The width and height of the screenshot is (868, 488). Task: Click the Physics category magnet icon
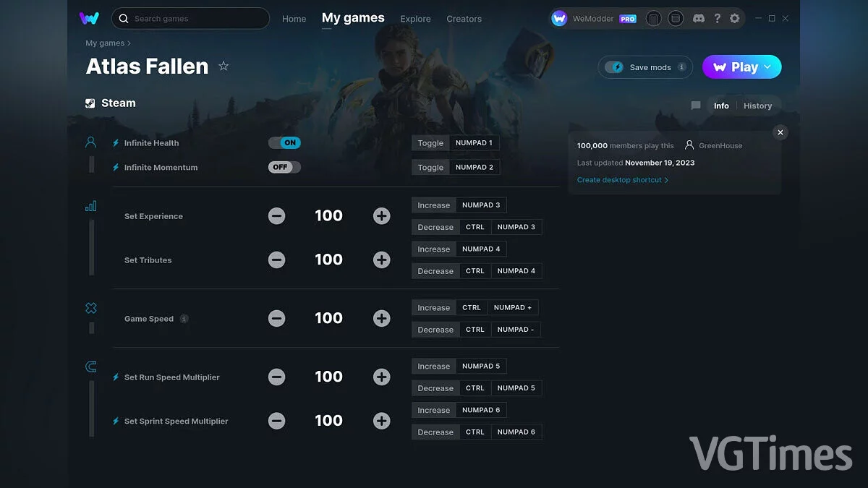91,367
